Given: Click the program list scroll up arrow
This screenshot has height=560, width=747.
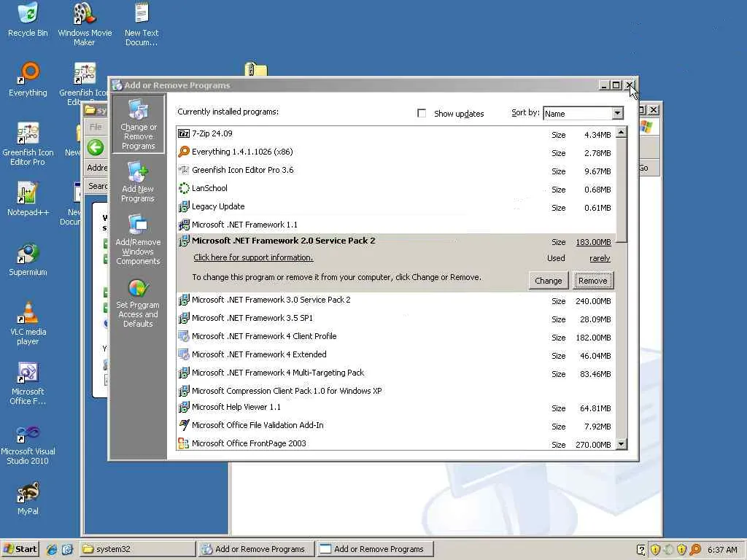Looking at the screenshot, I should (x=621, y=133).
